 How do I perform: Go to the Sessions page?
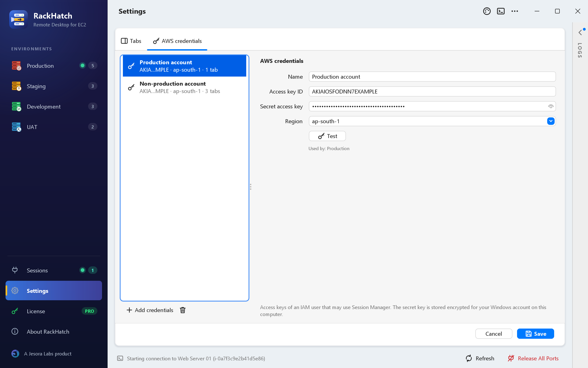coord(54,270)
